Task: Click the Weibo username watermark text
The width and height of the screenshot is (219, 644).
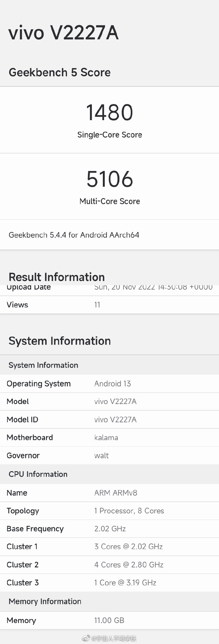Action: click(114, 638)
